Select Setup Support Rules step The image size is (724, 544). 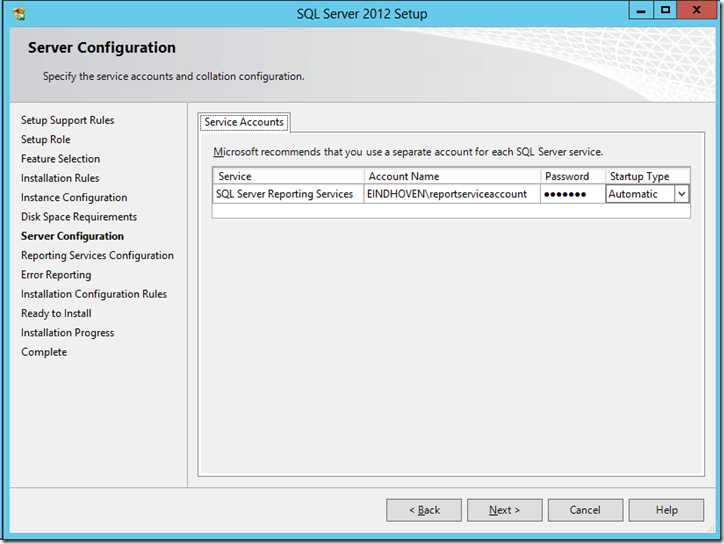67,120
